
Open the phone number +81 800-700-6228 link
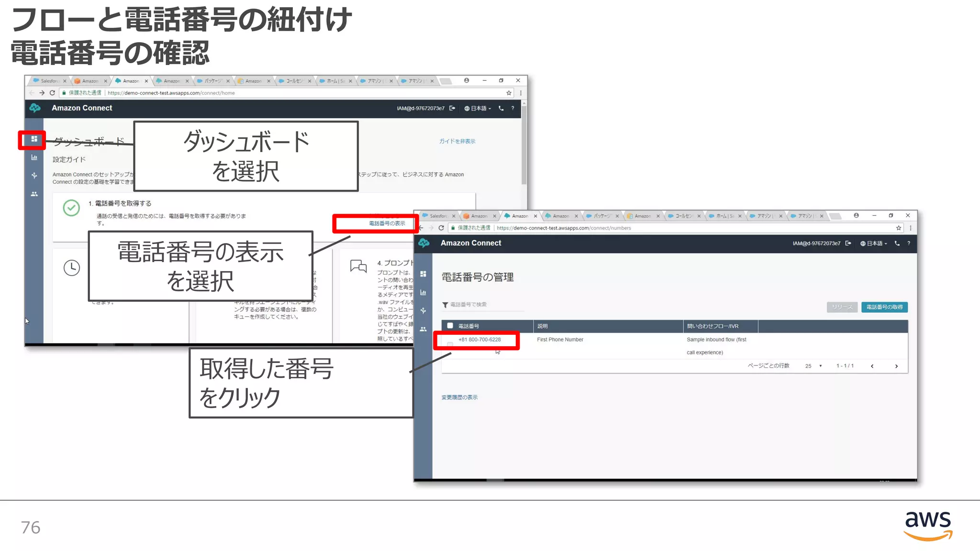tap(479, 340)
